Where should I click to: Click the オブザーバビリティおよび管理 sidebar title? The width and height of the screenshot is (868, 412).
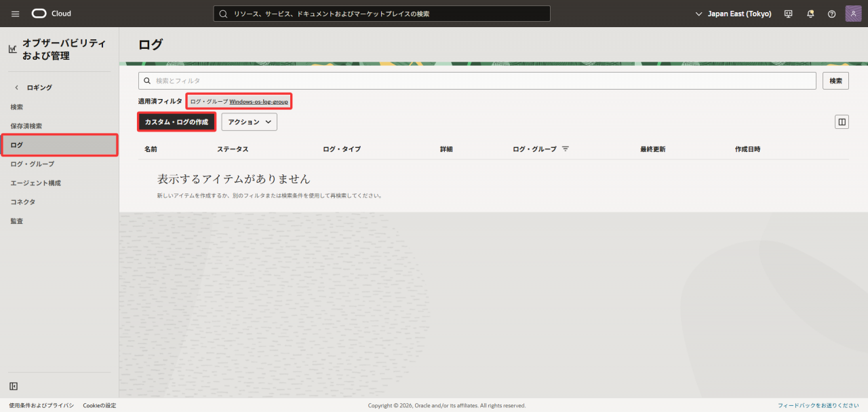click(64, 49)
